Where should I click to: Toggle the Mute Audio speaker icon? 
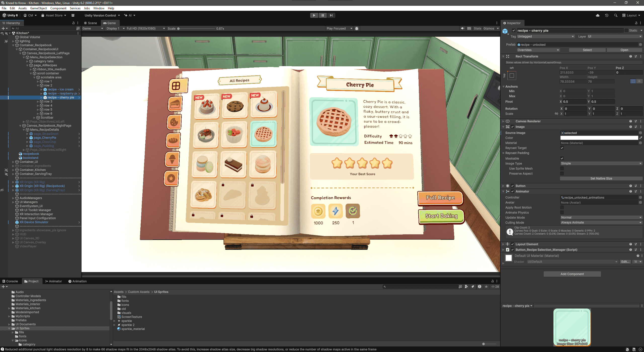(462, 28)
